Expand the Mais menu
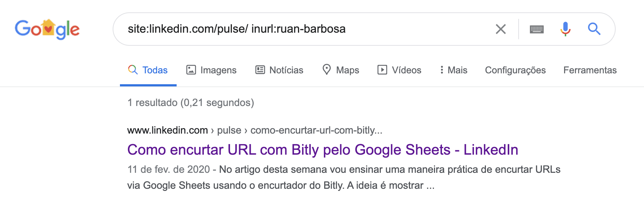The height and width of the screenshot is (220, 644). 453,70
